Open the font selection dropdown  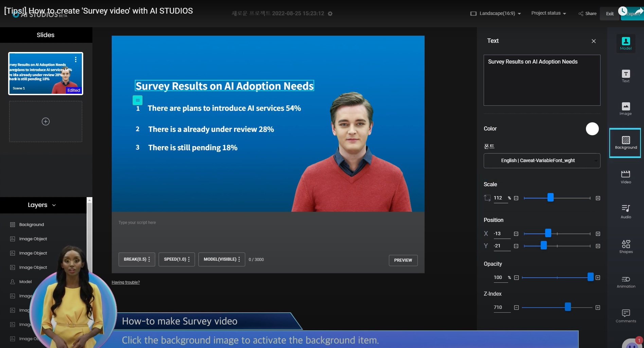click(542, 161)
